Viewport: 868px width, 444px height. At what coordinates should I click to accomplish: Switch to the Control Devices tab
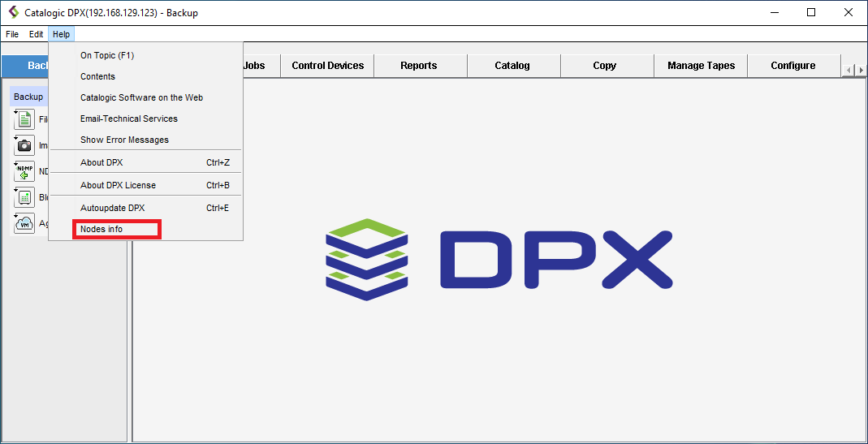click(327, 66)
